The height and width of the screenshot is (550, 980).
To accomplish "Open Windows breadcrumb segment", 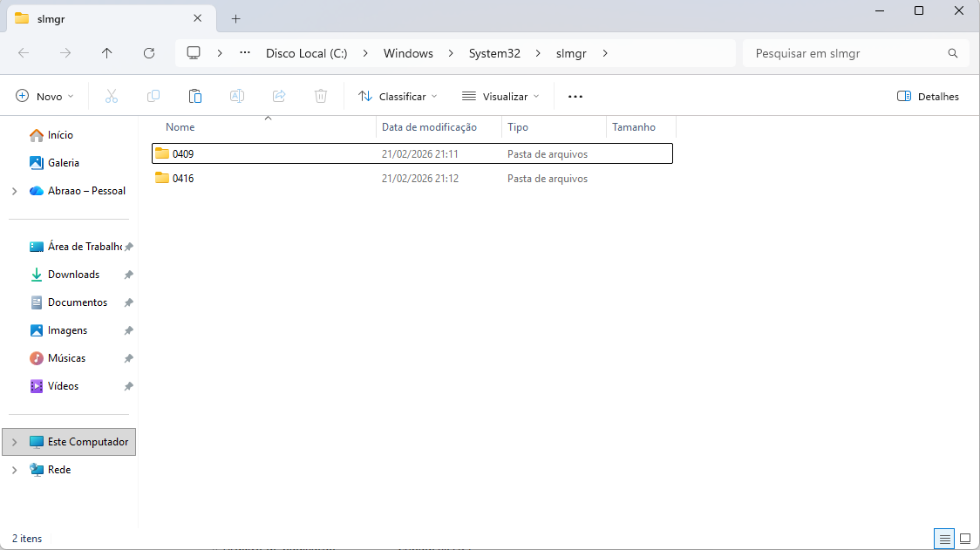I will coord(408,53).
